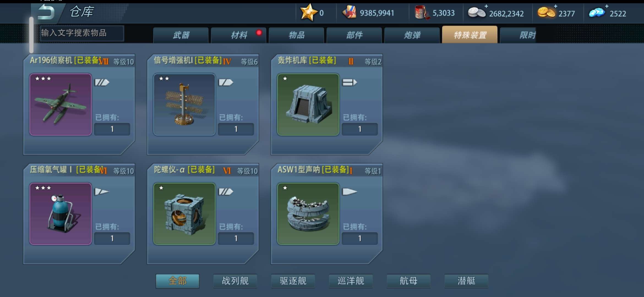Add gold coins via the coin icon
The image size is (644, 297).
coord(546,13)
